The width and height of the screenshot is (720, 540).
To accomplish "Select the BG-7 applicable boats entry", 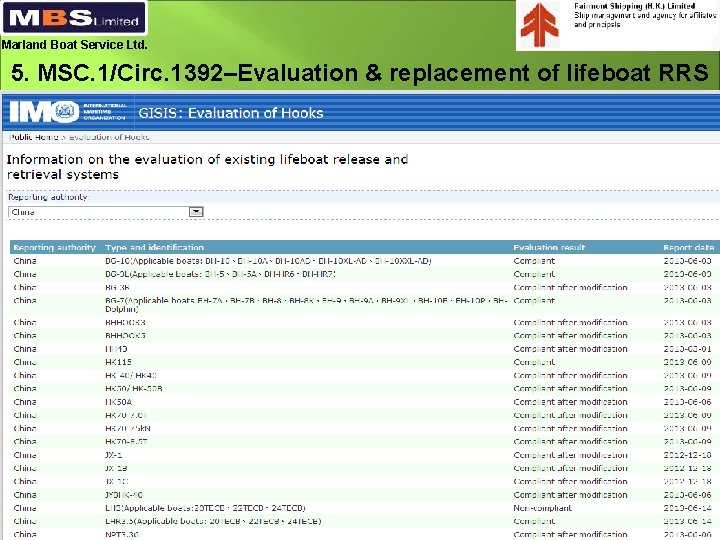I will click(x=306, y=305).
